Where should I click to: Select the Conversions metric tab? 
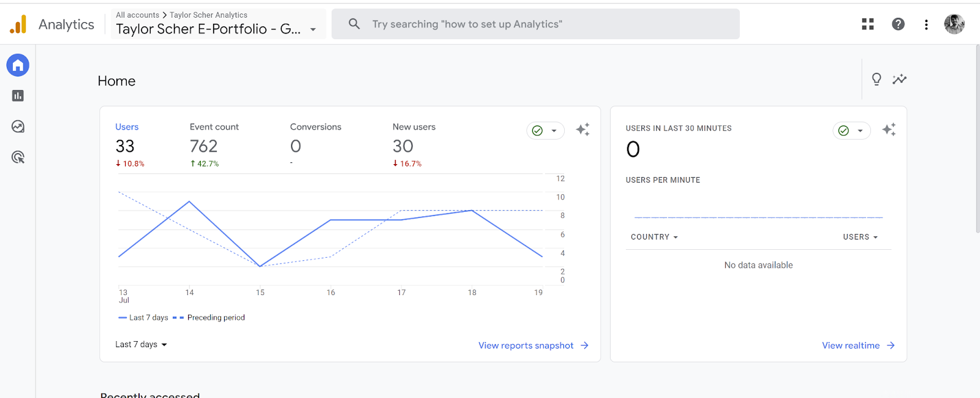click(316, 145)
